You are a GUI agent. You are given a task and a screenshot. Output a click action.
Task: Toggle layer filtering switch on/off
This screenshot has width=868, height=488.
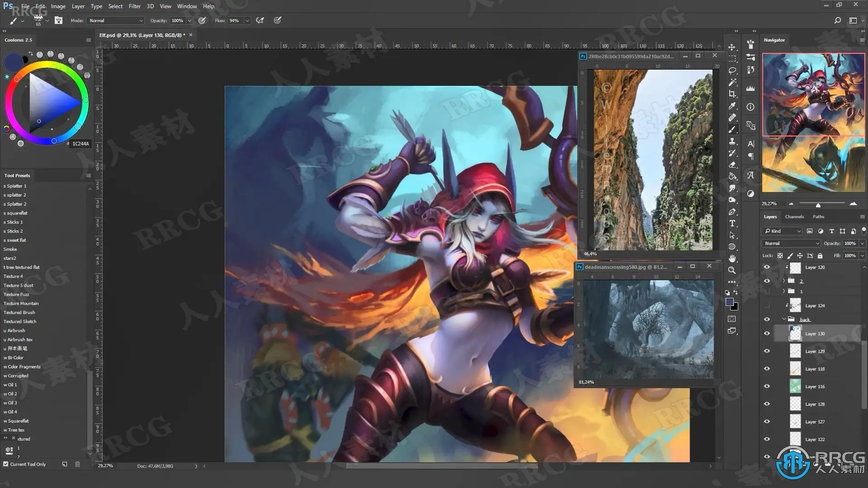click(863, 231)
